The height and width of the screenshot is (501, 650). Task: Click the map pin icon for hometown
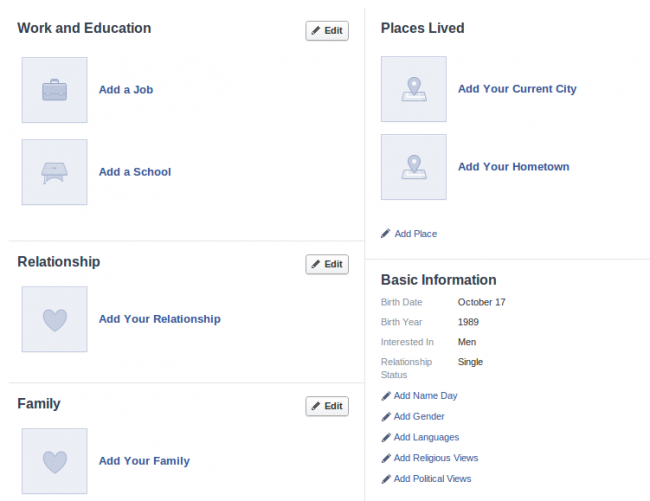click(x=414, y=167)
